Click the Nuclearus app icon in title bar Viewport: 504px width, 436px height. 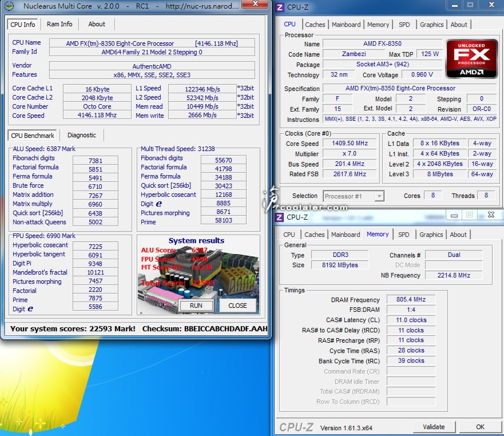click(x=9, y=6)
